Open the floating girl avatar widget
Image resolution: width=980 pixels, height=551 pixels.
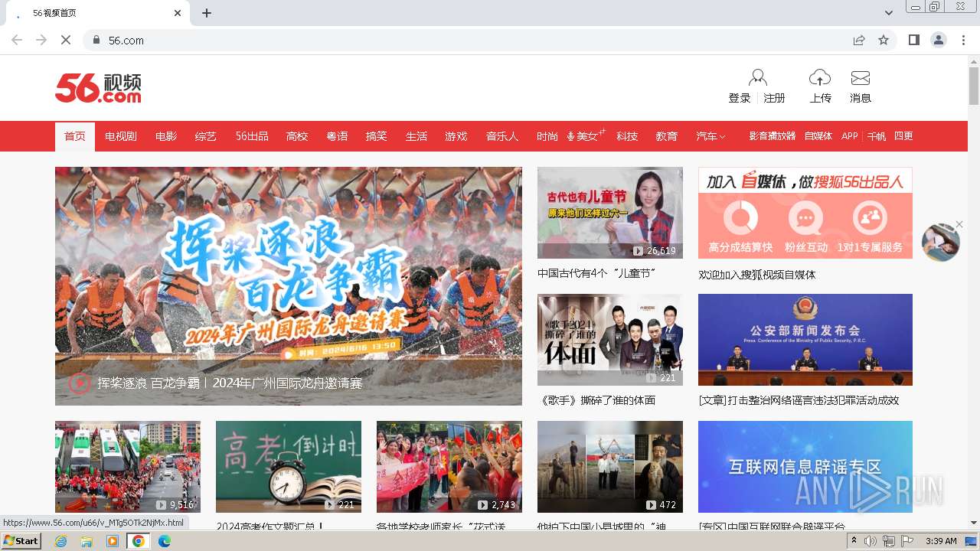click(939, 243)
